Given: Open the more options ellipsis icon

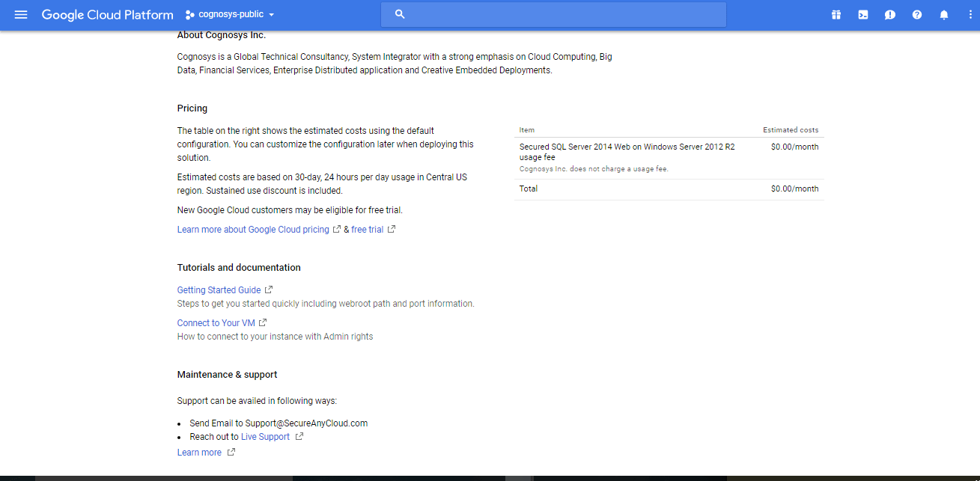Looking at the screenshot, I should coord(970,14).
